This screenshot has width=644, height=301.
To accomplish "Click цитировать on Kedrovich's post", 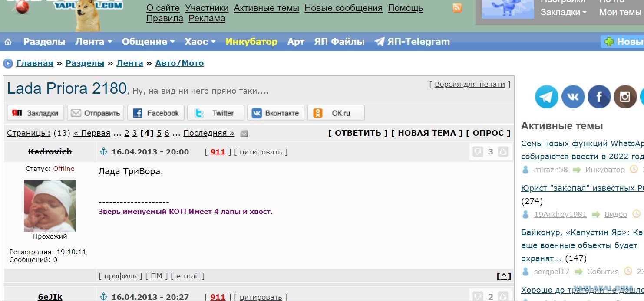I will [261, 152].
